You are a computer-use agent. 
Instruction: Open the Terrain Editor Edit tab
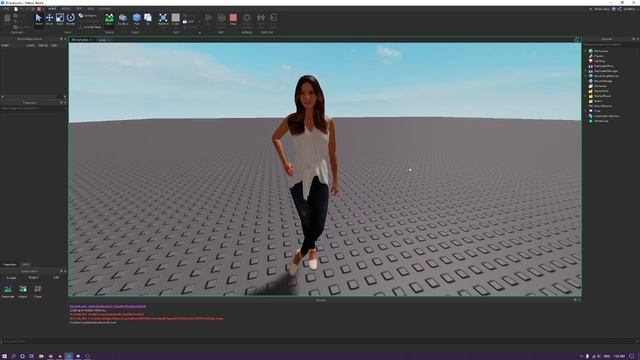tap(56, 278)
